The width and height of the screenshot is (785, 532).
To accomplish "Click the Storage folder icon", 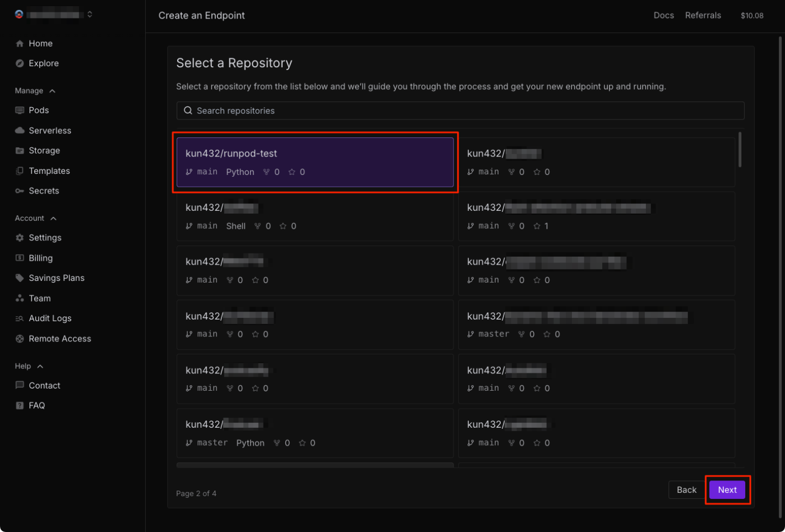I will [x=20, y=151].
